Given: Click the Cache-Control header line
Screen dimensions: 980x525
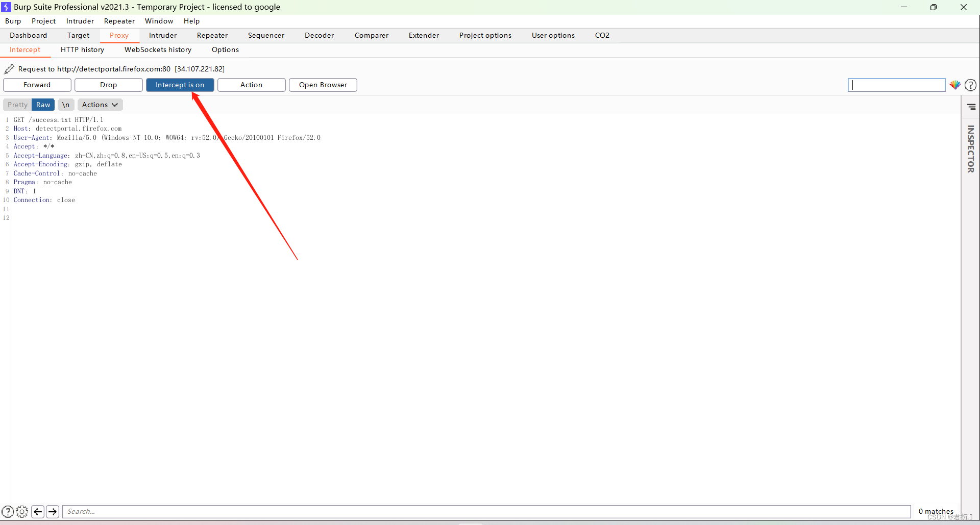Looking at the screenshot, I should click(x=55, y=173).
